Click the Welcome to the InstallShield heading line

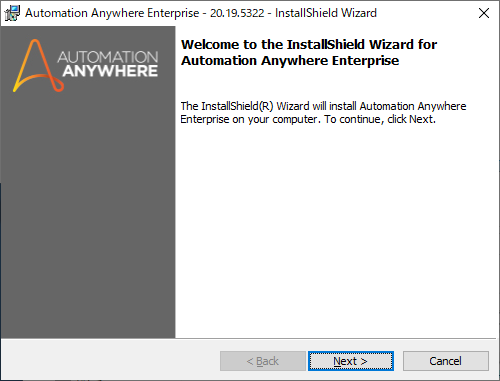coord(309,44)
